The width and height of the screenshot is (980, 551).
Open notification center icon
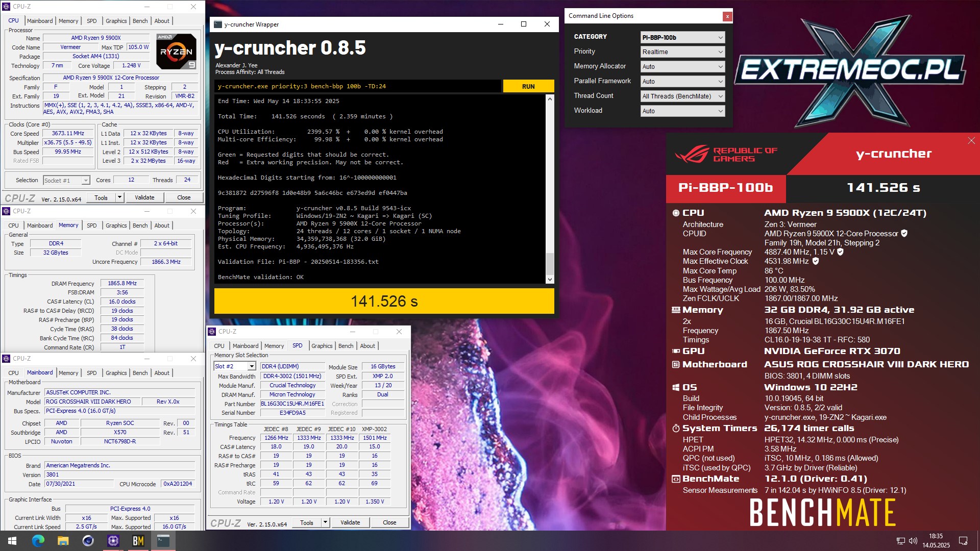[x=963, y=541]
